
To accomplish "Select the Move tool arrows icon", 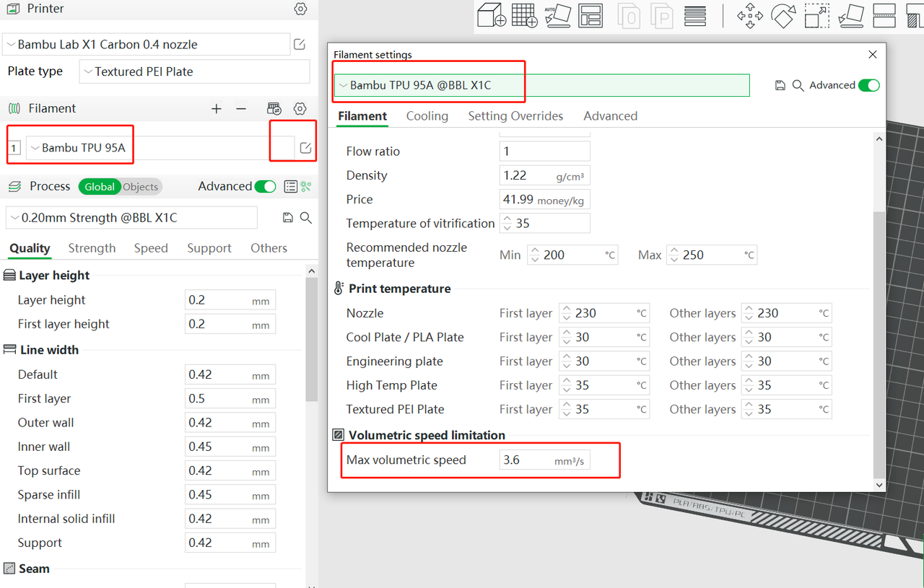I will tap(750, 15).
